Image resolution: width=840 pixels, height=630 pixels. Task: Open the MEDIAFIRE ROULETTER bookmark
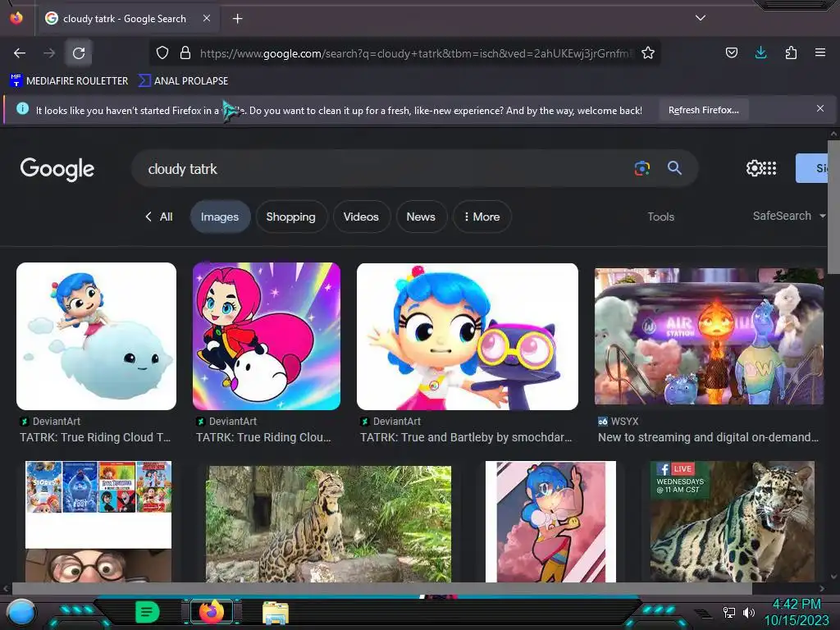point(69,81)
